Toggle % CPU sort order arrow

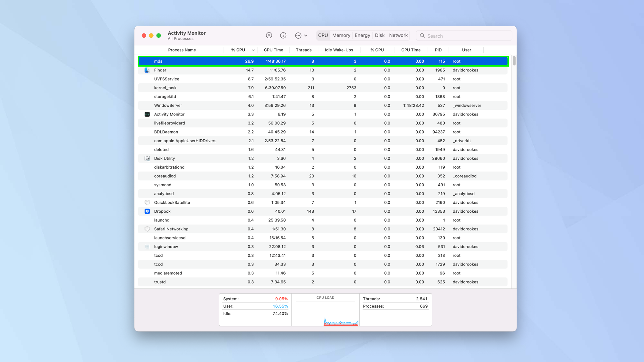(x=253, y=50)
